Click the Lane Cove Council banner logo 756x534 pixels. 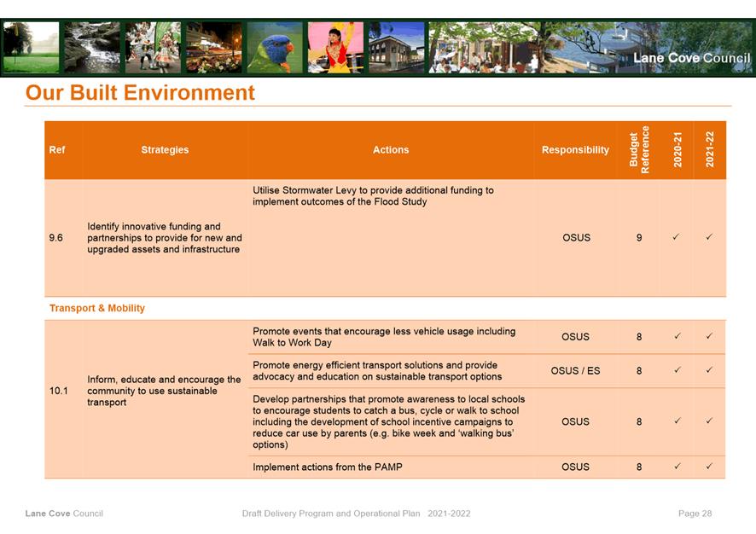coord(691,58)
